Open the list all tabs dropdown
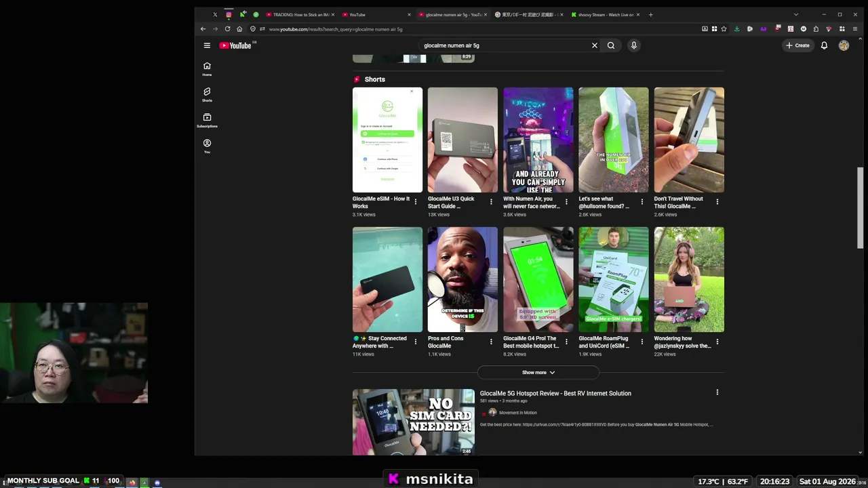Screen dimensions: 868x488 (x=796, y=14)
